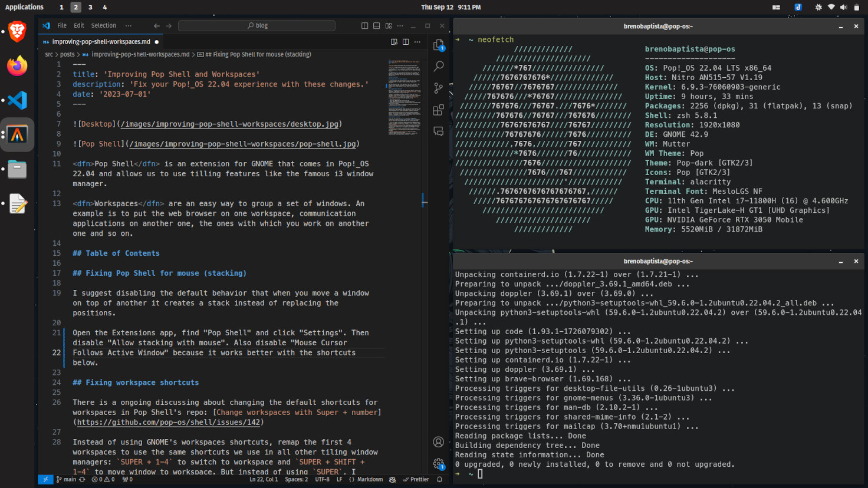Open the desktop.jpg image link

coord(229,124)
